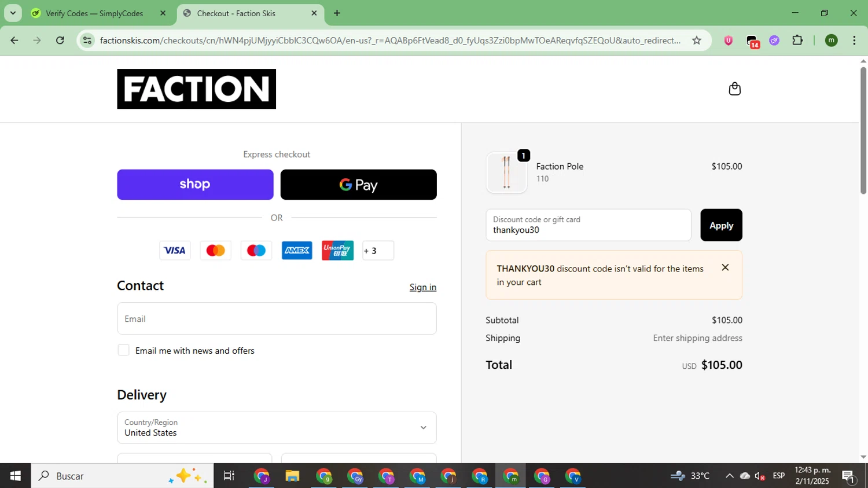The image size is (868, 488).
Task: Bookmark this page with the star icon
Action: click(x=697, y=41)
